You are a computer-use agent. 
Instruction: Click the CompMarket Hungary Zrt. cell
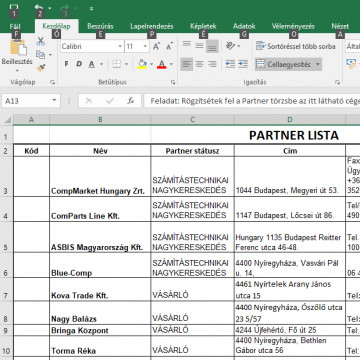pos(100,177)
